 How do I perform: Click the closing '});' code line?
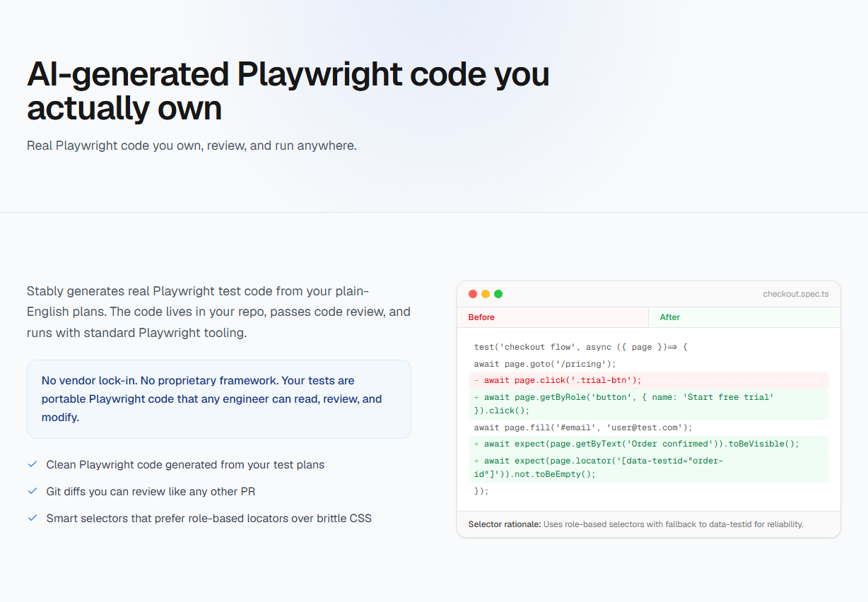coord(481,490)
